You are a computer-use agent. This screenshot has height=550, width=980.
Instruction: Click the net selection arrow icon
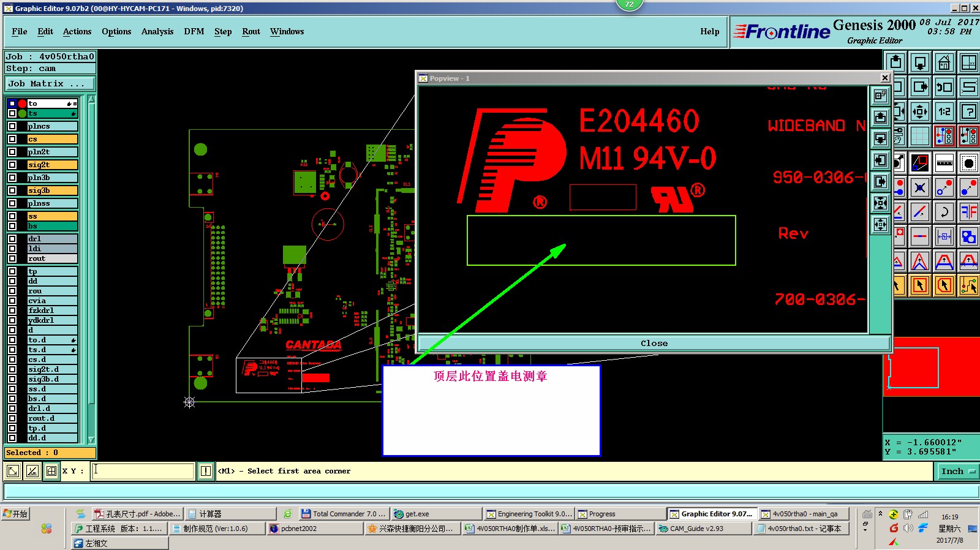pos(968,285)
